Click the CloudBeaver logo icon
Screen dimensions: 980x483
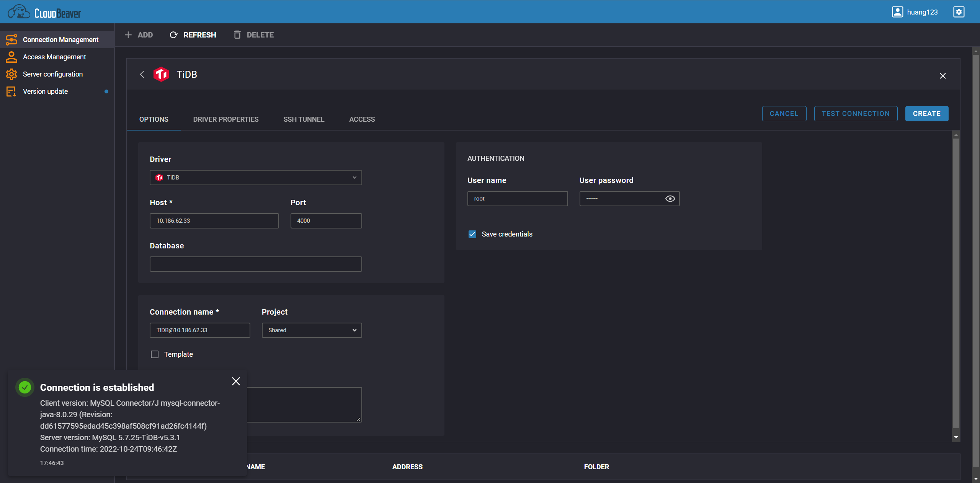click(18, 12)
